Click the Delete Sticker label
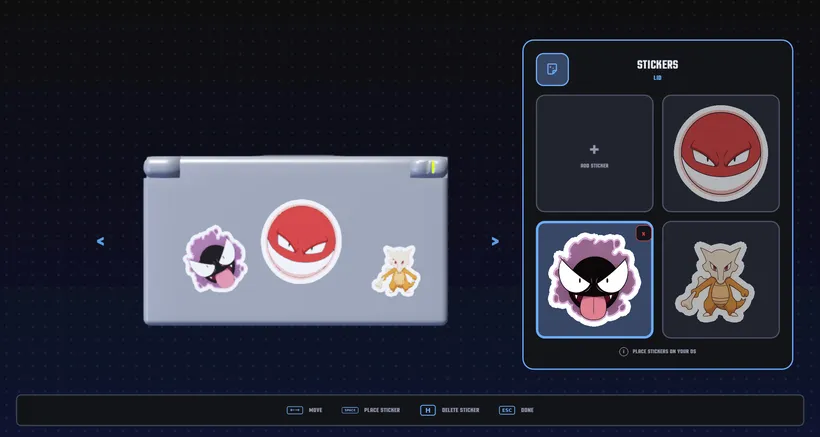 [460, 410]
